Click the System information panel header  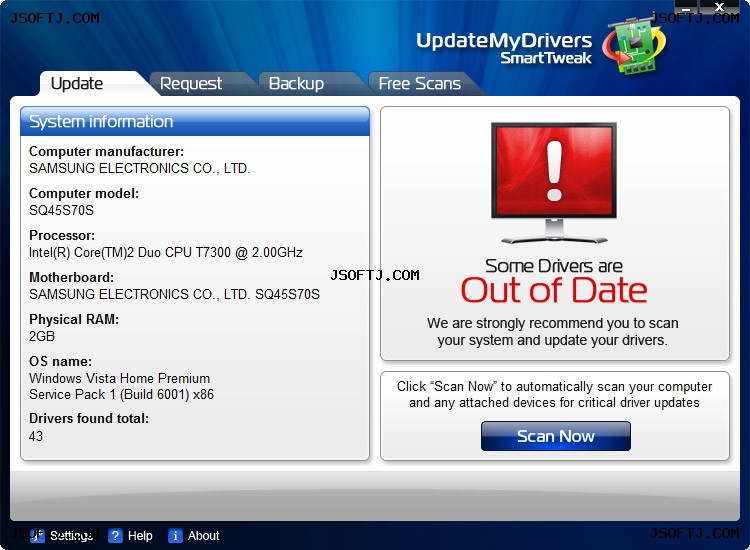tap(195, 121)
